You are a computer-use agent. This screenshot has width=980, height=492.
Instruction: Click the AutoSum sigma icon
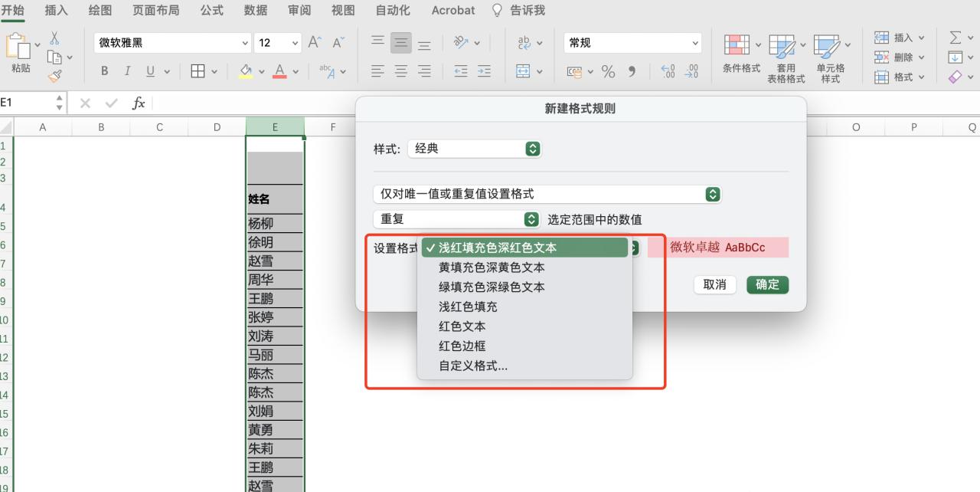tap(955, 38)
